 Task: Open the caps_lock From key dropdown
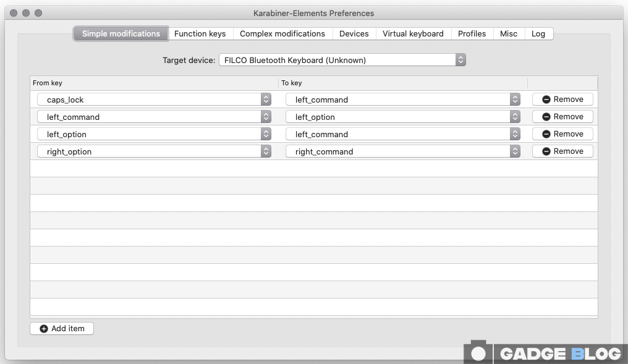coord(154,99)
